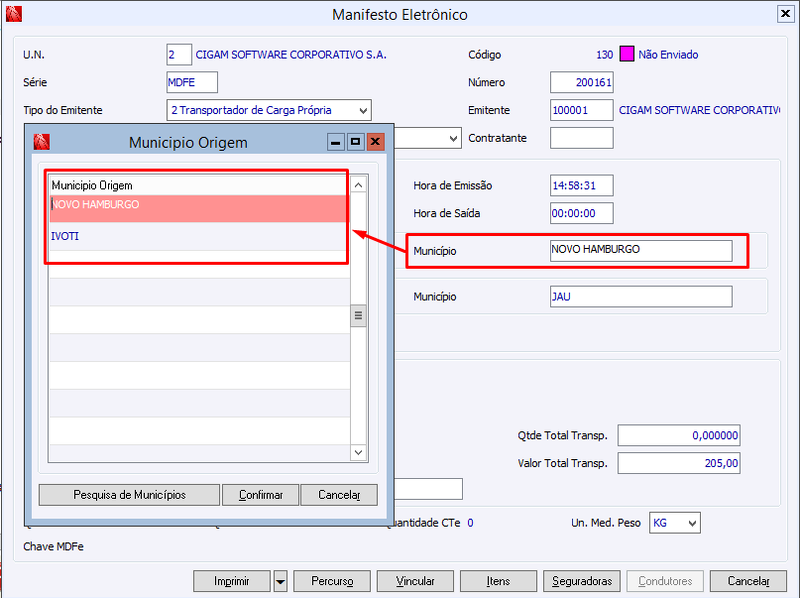
Task: Open the Un. Med. Peso KG dropdown
Action: [692, 523]
